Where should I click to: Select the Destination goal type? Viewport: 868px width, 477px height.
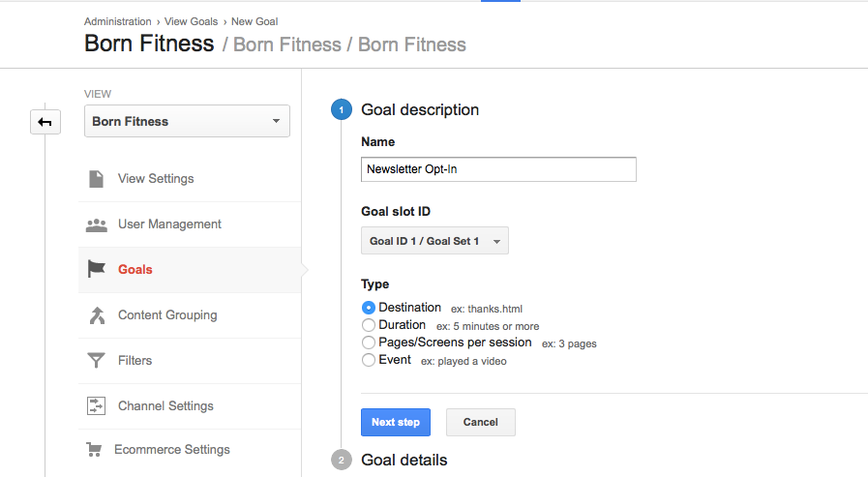[368, 308]
